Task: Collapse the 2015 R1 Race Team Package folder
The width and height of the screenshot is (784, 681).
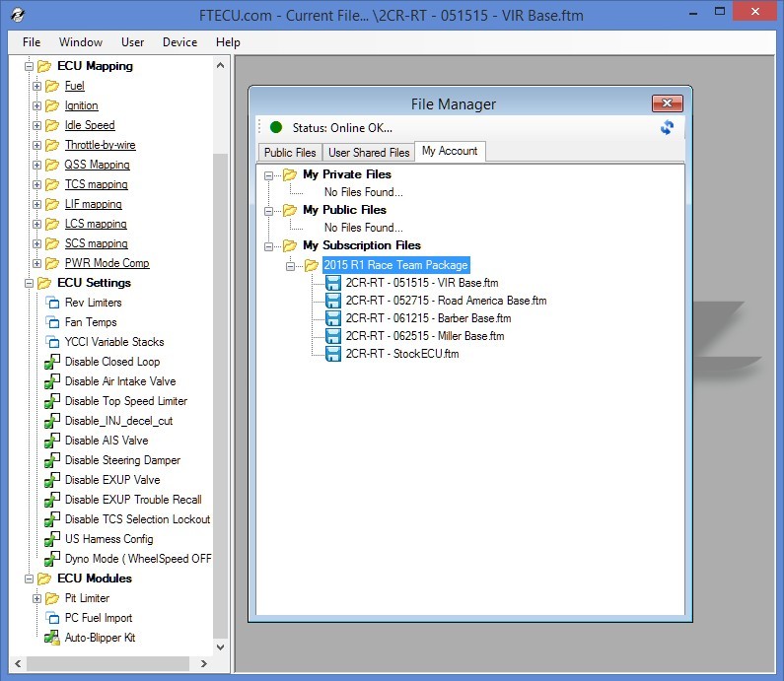Action: click(290, 266)
